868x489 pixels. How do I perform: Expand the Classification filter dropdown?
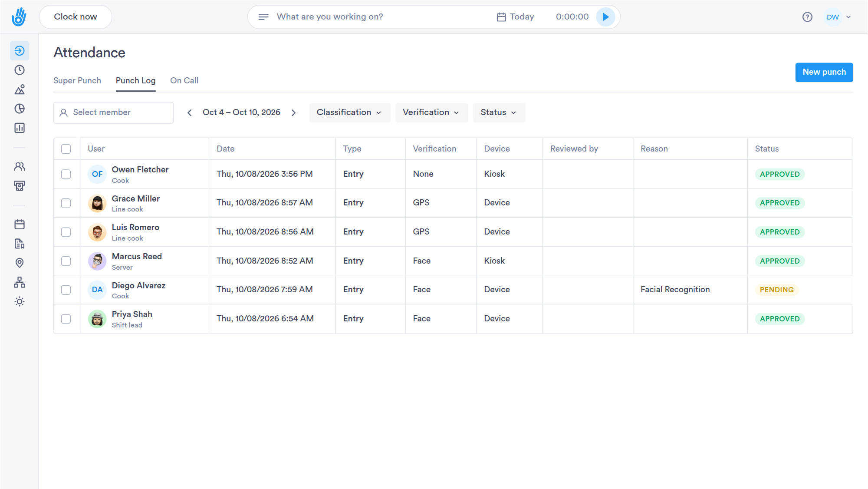pos(349,112)
